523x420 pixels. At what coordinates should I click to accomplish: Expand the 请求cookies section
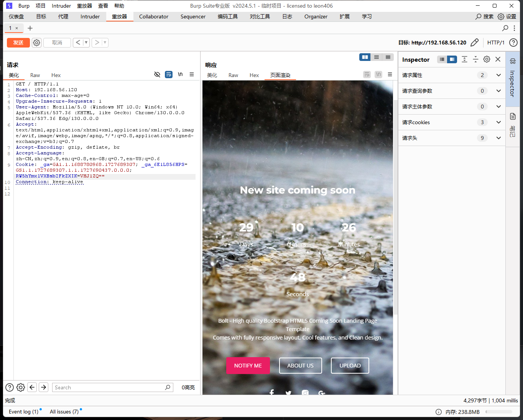tap(498, 122)
